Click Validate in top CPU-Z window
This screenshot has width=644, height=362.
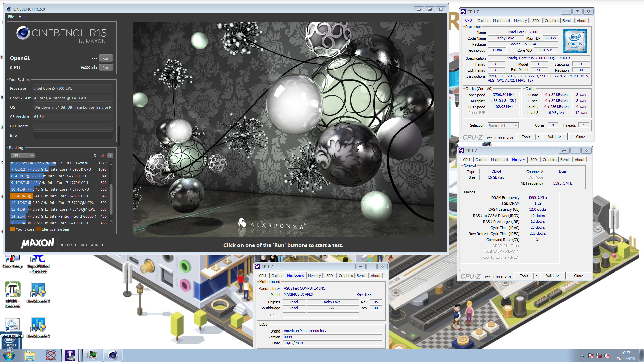[x=554, y=137]
